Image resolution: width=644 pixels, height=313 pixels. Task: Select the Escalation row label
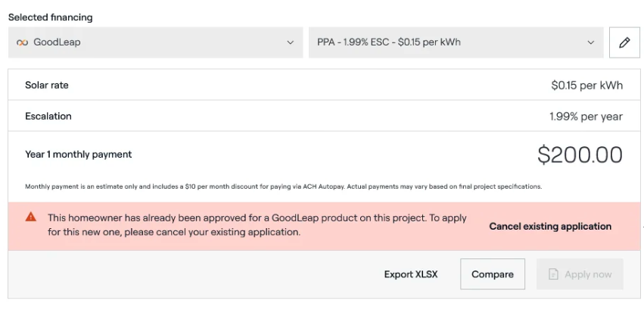(48, 117)
